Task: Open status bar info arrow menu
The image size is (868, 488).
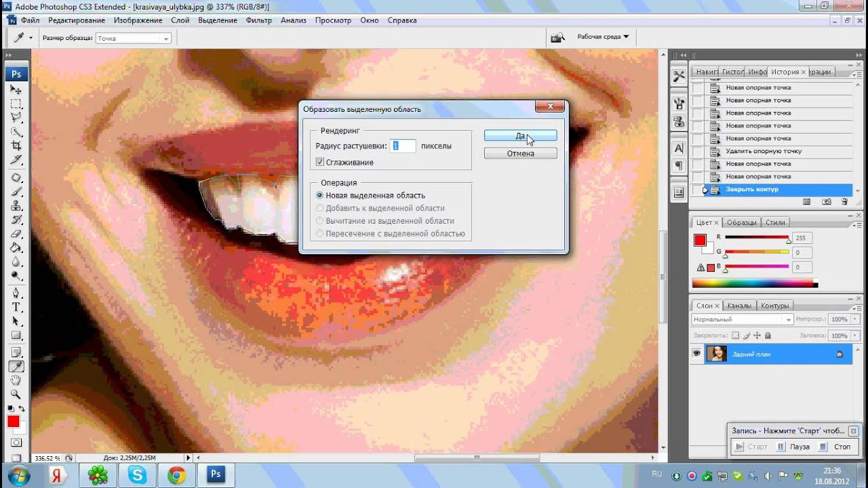Action: coord(189,458)
